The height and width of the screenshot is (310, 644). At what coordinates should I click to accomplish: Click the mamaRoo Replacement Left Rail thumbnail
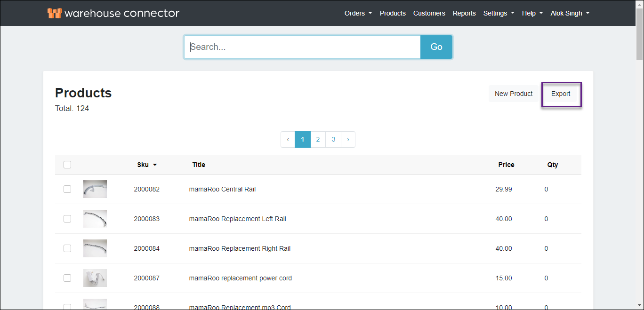[x=95, y=218]
